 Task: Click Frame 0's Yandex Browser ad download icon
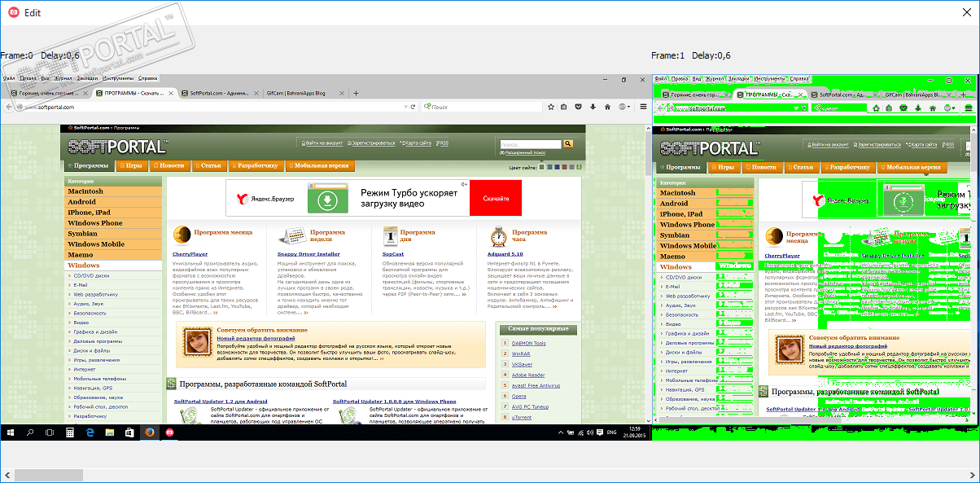[x=326, y=199]
